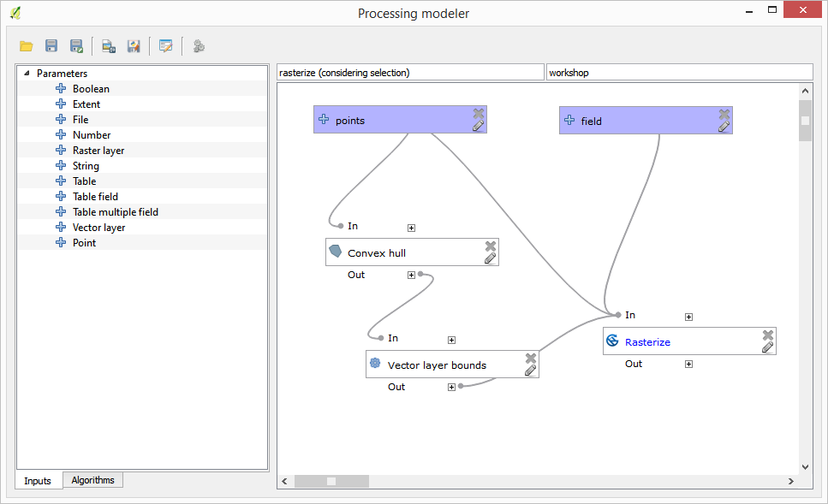Click the horizontal canvas scrollbar handle
Image resolution: width=828 pixels, height=504 pixels.
point(331,481)
